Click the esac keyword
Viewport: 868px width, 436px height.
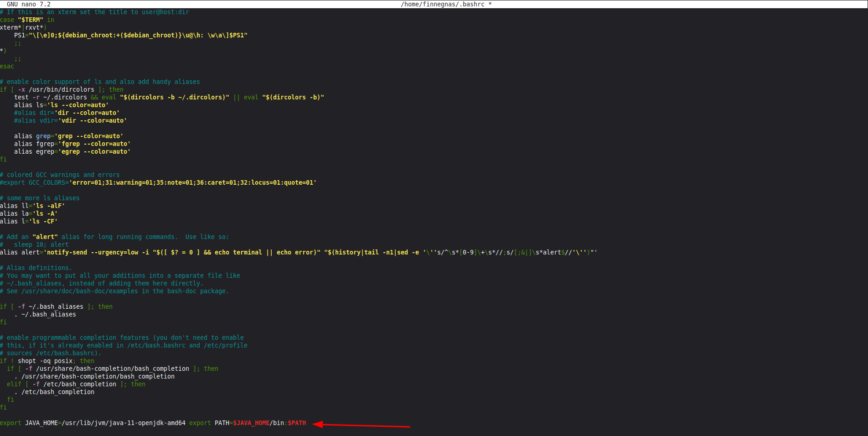coord(7,66)
